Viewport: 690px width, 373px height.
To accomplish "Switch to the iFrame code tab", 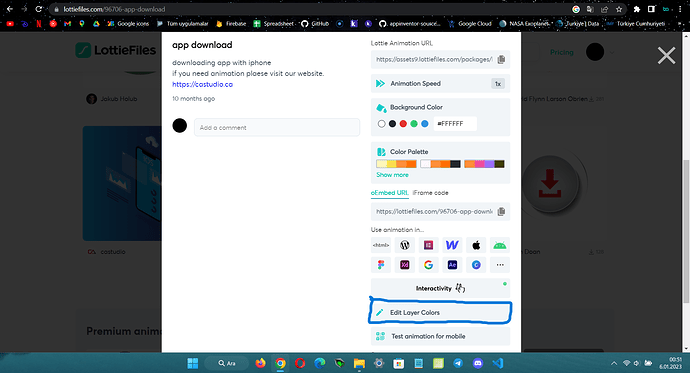I will tap(431, 193).
